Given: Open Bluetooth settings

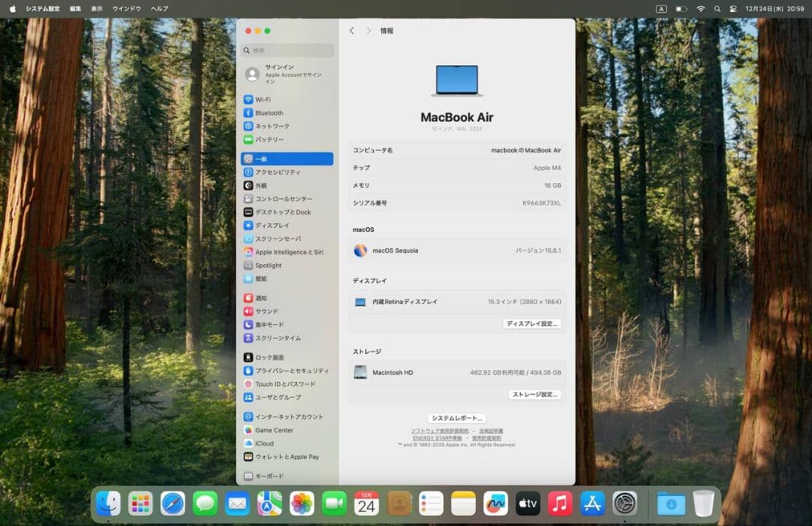Looking at the screenshot, I should pyautogui.click(x=271, y=112).
